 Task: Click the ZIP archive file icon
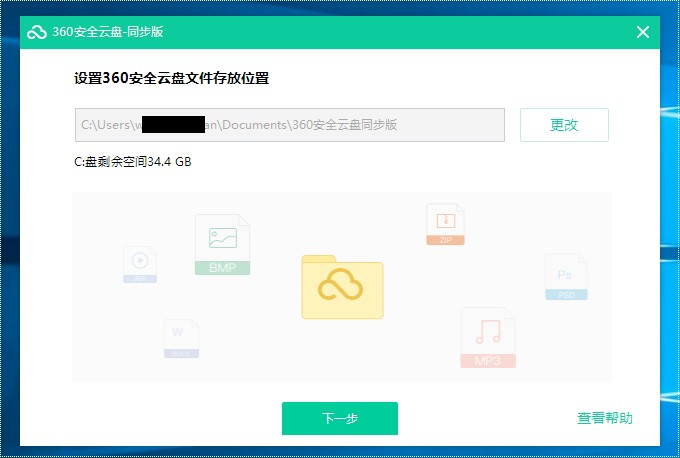(445, 224)
